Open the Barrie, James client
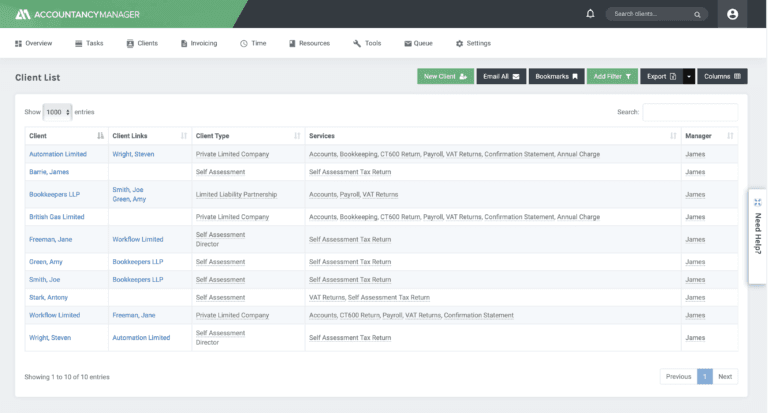Screen dimensions: 768x413 pyautogui.click(x=49, y=172)
